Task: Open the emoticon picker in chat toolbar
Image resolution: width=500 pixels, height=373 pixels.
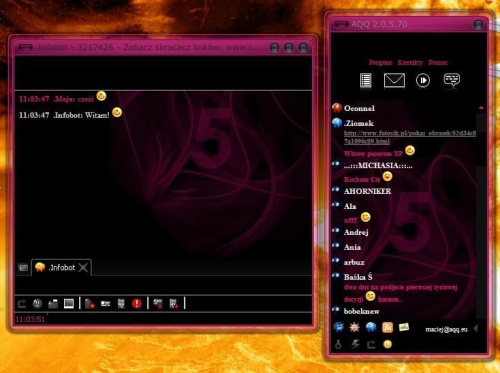Action: [37, 303]
